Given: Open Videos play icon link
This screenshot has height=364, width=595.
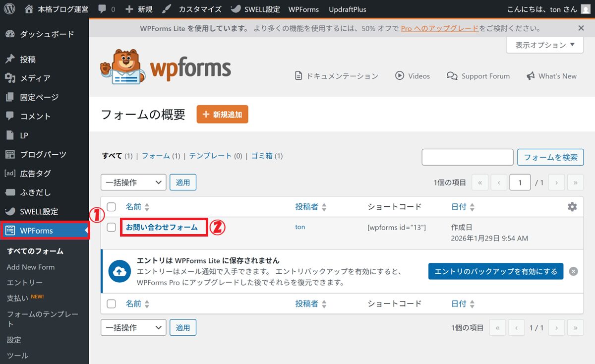Looking at the screenshot, I should (400, 76).
